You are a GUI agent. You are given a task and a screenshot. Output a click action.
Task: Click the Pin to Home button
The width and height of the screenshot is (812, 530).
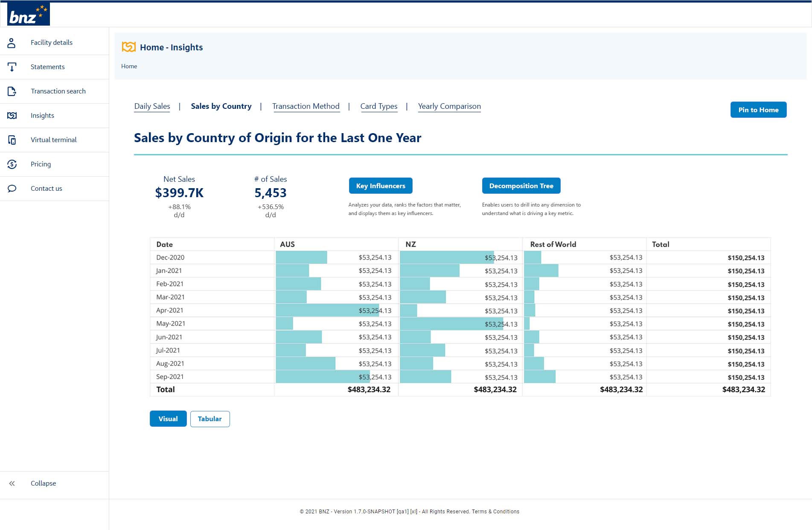758,110
